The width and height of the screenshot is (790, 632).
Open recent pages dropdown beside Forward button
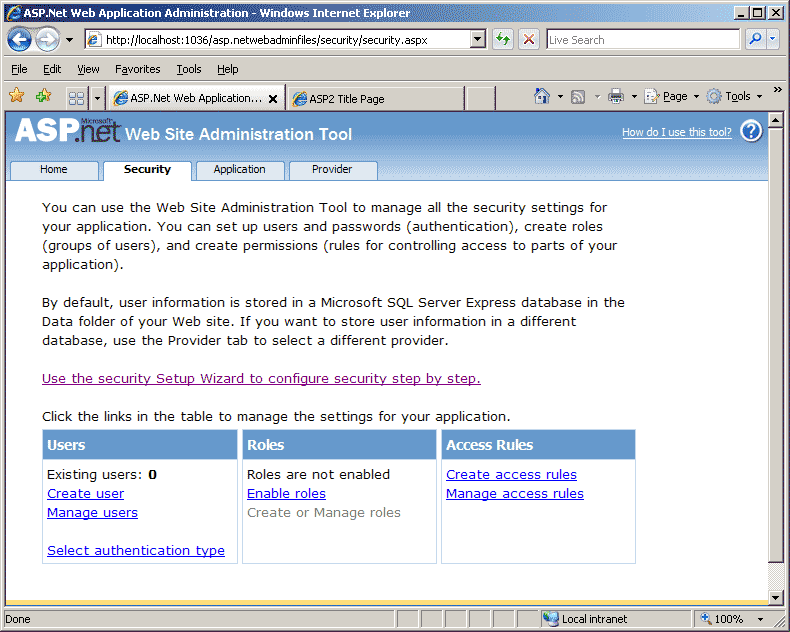click(70, 40)
